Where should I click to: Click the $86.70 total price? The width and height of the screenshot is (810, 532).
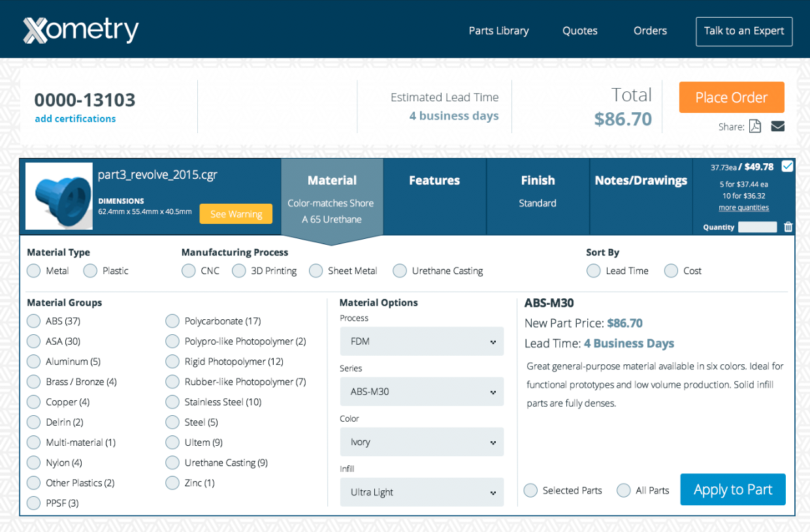(x=623, y=119)
